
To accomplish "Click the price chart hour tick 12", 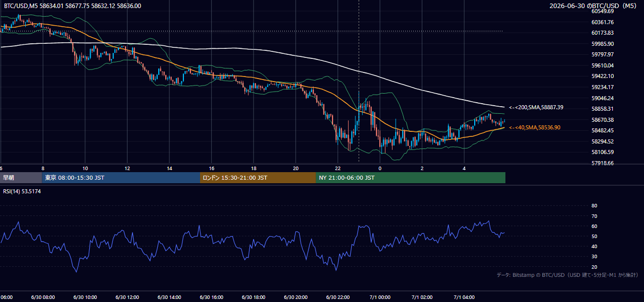I will (x=127, y=168).
